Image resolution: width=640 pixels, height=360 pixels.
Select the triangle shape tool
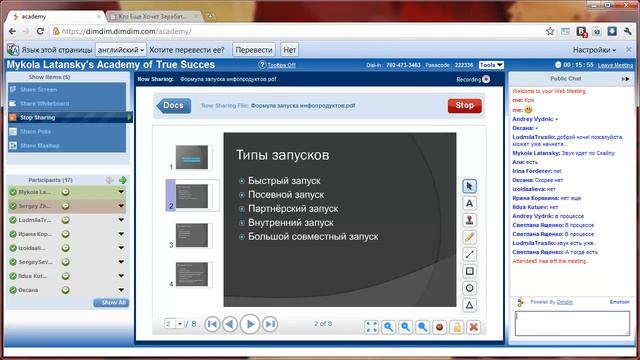(x=469, y=305)
